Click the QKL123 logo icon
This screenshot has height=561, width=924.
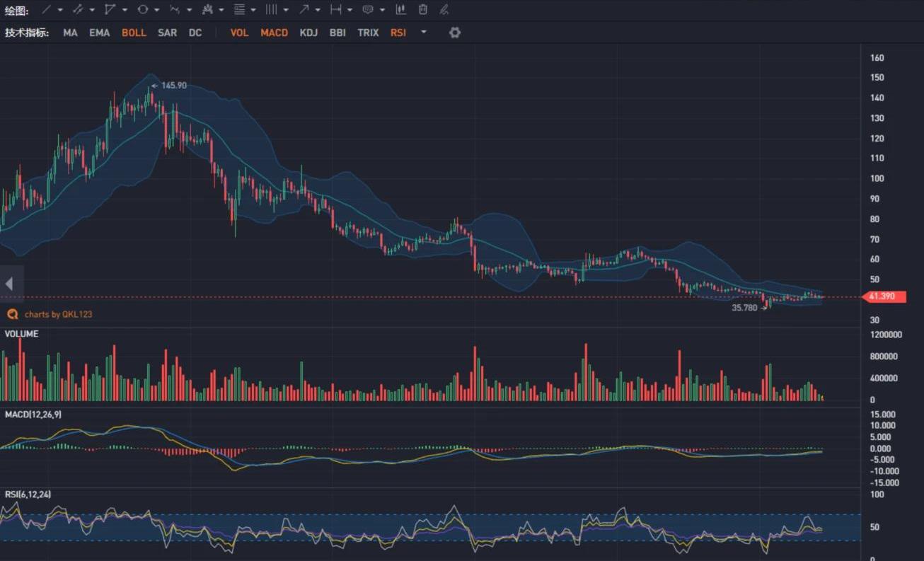pyautogui.click(x=12, y=314)
